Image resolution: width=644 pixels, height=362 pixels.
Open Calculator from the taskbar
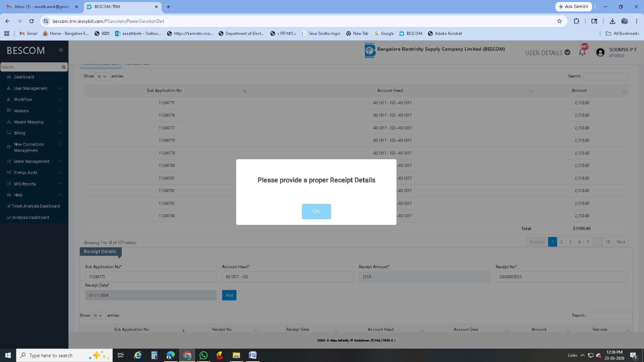pyautogui.click(x=154, y=355)
